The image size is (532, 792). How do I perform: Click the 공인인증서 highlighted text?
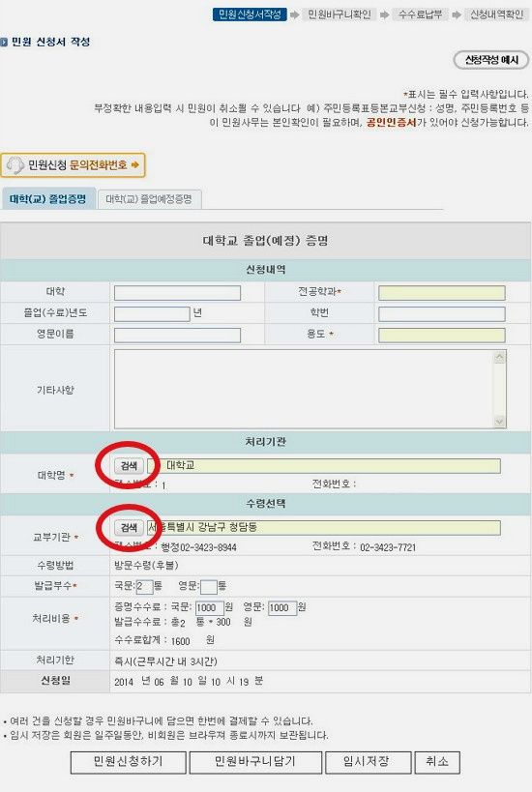(391, 122)
